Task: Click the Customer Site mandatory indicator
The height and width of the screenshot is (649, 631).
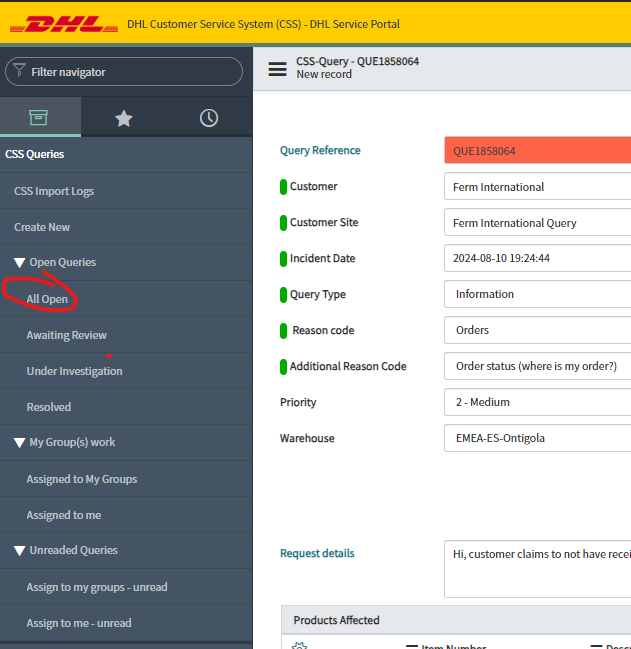Action: tap(283, 223)
